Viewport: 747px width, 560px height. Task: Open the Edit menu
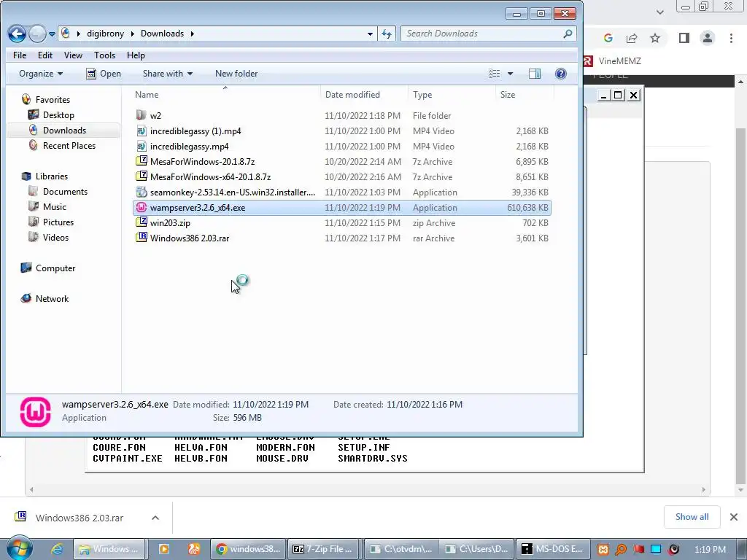pos(45,55)
